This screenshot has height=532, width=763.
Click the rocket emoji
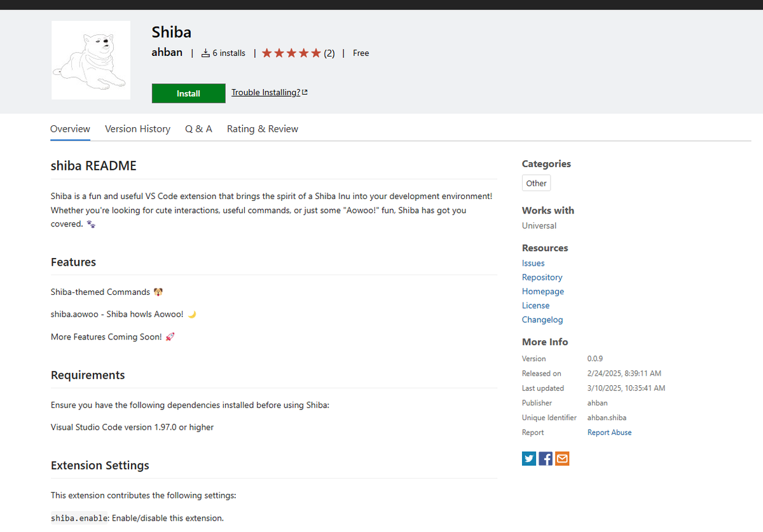click(x=170, y=337)
